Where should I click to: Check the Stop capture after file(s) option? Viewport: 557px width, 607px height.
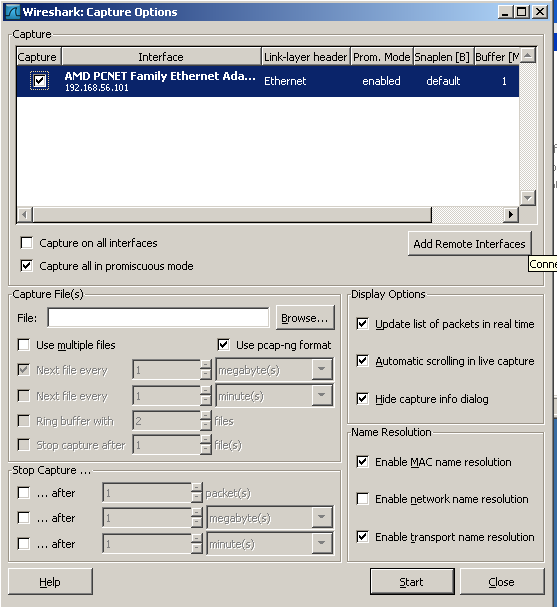(x=24, y=445)
